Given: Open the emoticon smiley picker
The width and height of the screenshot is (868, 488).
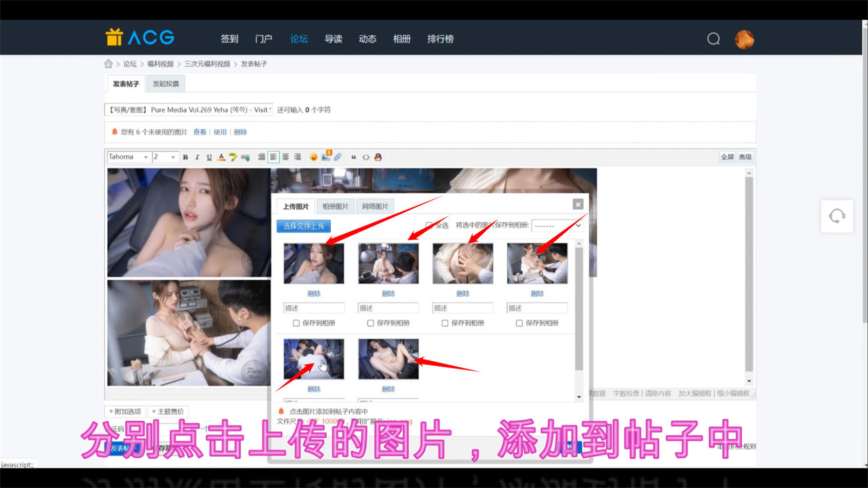Looking at the screenshot, I should 313,157.
